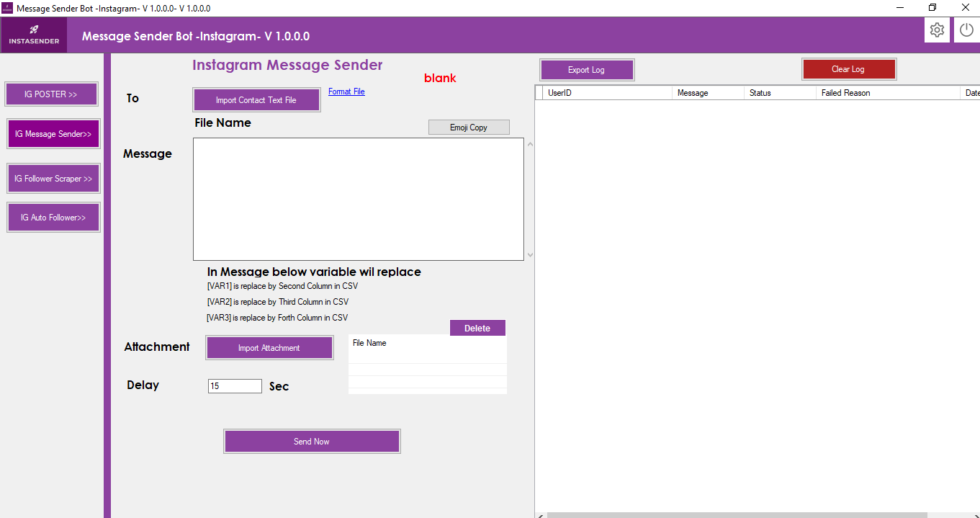The height and width of the screenshot is (518, 980).
Task: Click '[VAR1] is replace by Second Column' text
Action: pos(282,286)
